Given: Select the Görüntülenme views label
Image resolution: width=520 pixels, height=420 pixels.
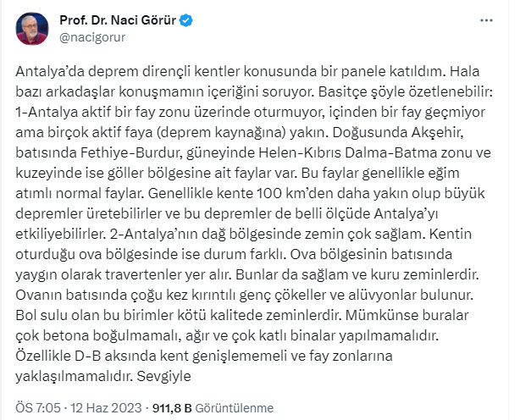Looking at the screenshot, I should [x=234, y=408].
